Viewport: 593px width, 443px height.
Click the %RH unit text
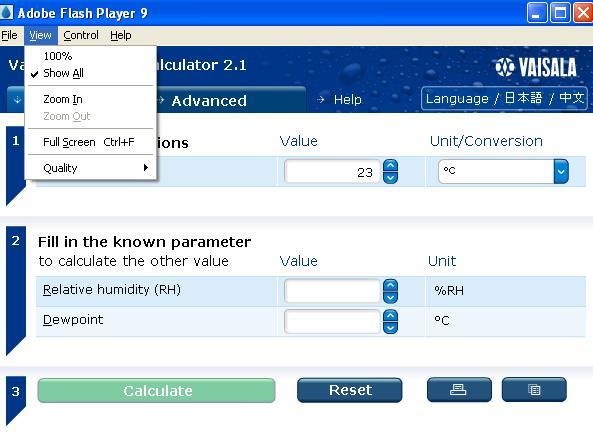[x=449, y=291]
